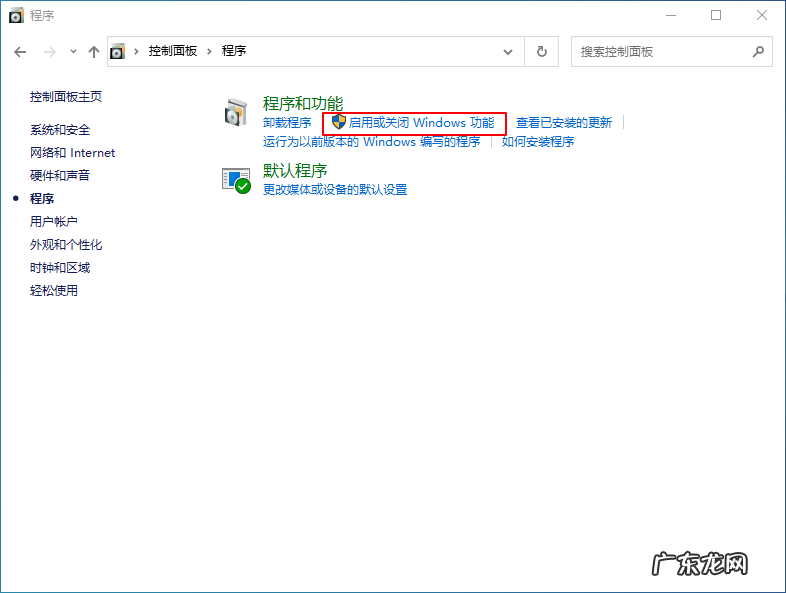Open 运行为以前版本的 Windows 编写的程序
Viewport: 786px width, 593px height.
coord(371,142)
